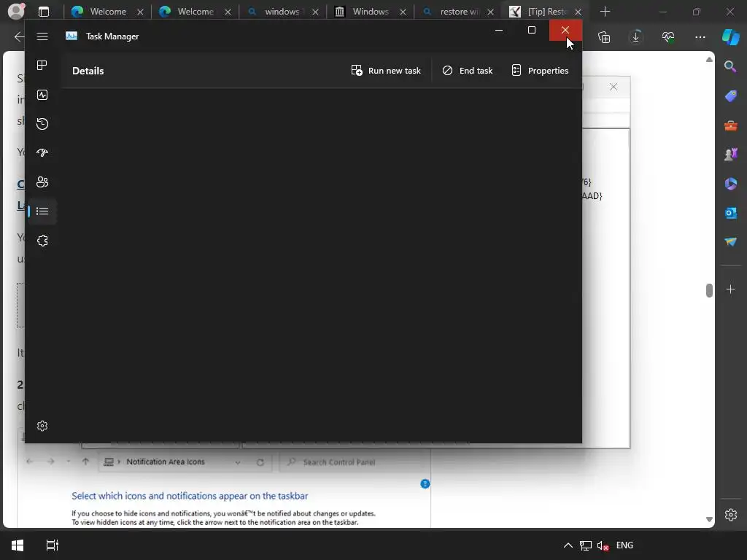Viewport: 747px width, 560px height.
Task: Click 'Select which icons and notifications' heading
Action: (190, 496)
